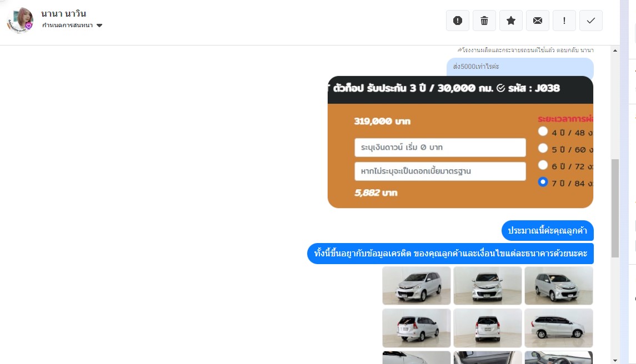Image resolution: width=636 pixels, height=364 pixels.
Task: Click scrollbar up arrow in chat pane
Action: (615, 50)
